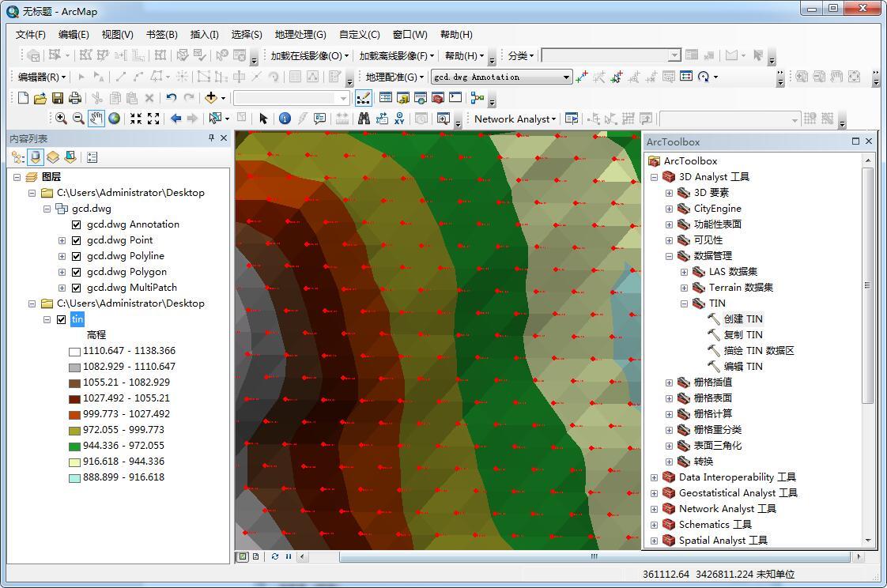
Task: Open the Find tool (binoculars icon)
Action: pyautogui.click(x=364, y=119)
